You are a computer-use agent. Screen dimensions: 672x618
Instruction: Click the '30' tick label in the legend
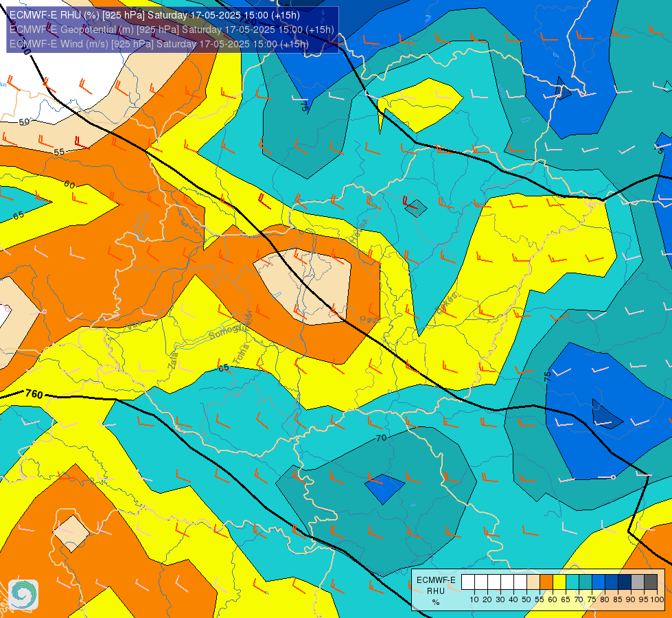pyautogui.click(x=500, y=599)
